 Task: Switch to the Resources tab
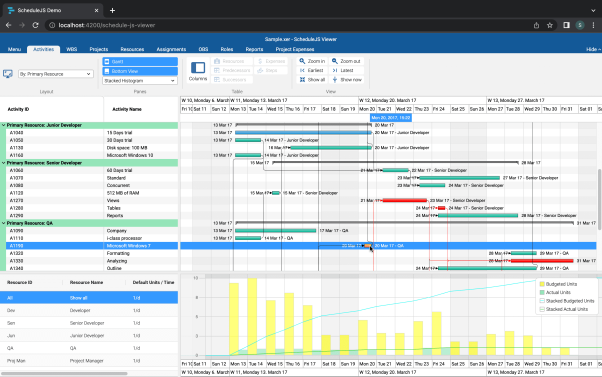point(132,49)
